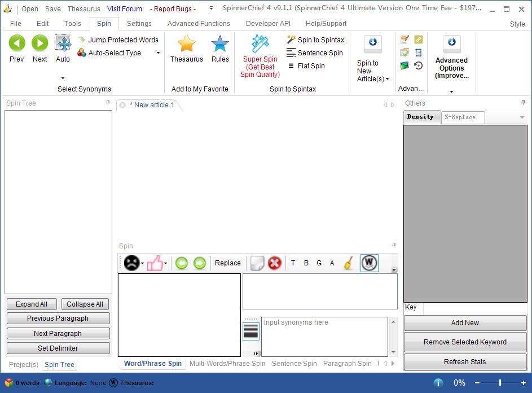Click Spin to Spintax wand option
Viewport: 532px width, 393px height.
(x=315, y=40)
